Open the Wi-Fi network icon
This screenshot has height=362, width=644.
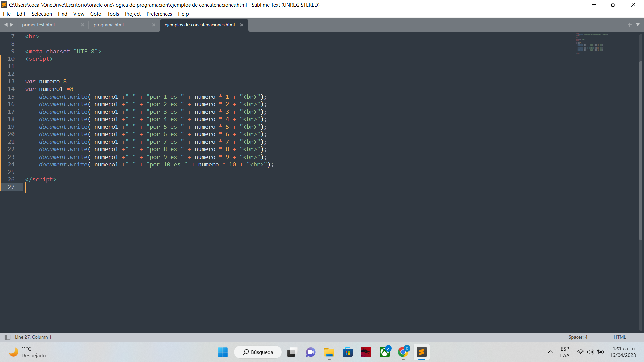[580, 352]
